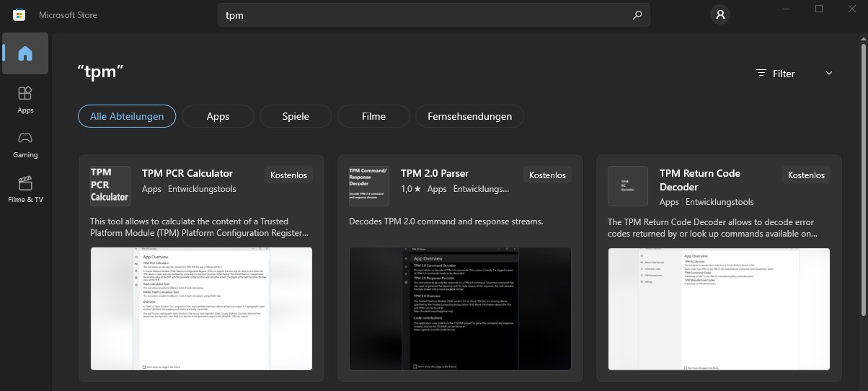Click TPM Return Code Decoder description text
The width and height of the screenshot is (868, 391).
click(x=713, y=227)
